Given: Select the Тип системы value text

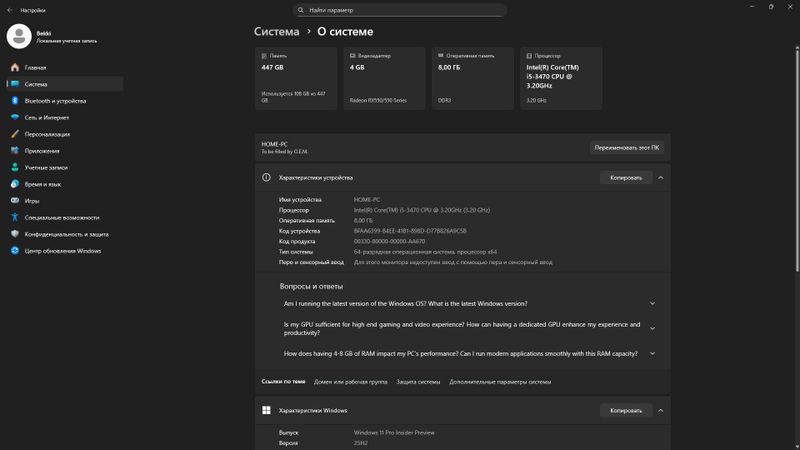Looking at the screenshot, I should 425,252.
